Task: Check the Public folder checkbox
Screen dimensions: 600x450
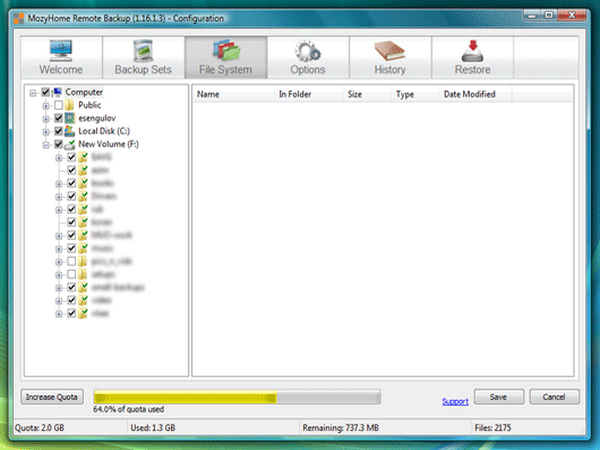Action: point(58,105)
